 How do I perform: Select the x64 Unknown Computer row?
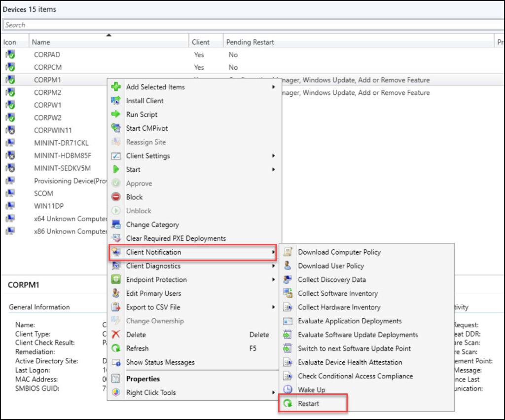54,219
